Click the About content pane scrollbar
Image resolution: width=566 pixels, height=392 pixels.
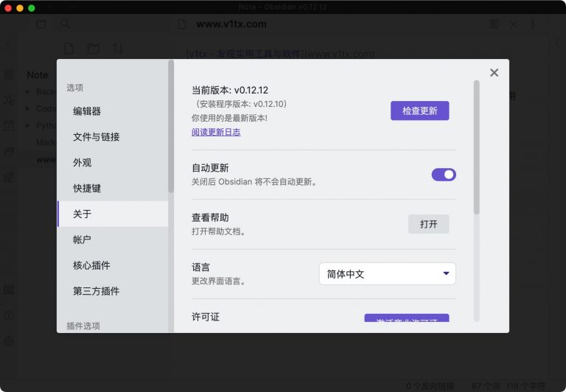click(x=477, y=147)
